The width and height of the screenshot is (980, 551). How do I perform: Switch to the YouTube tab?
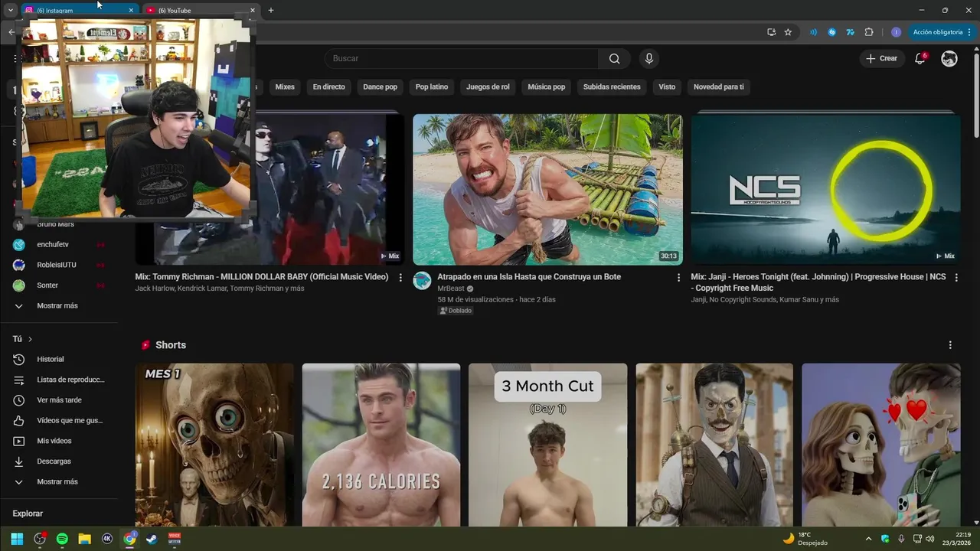(x=199, y=10)
